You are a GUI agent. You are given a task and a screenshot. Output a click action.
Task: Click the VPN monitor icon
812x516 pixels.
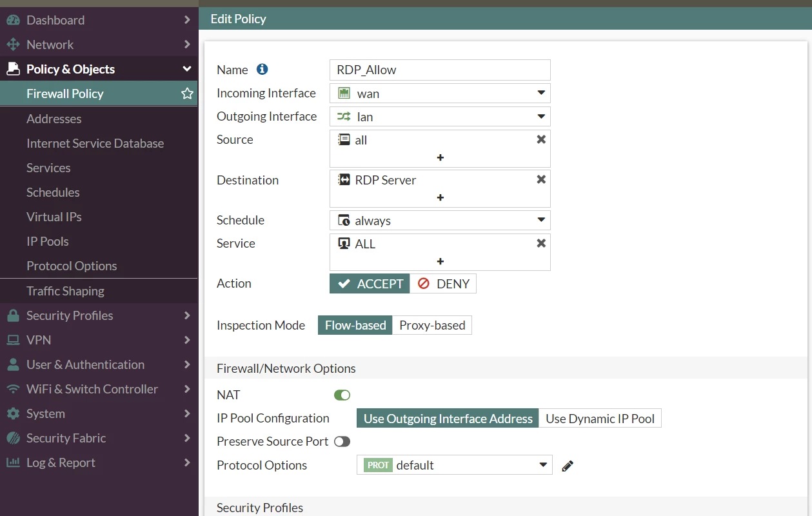click(13, 340)
